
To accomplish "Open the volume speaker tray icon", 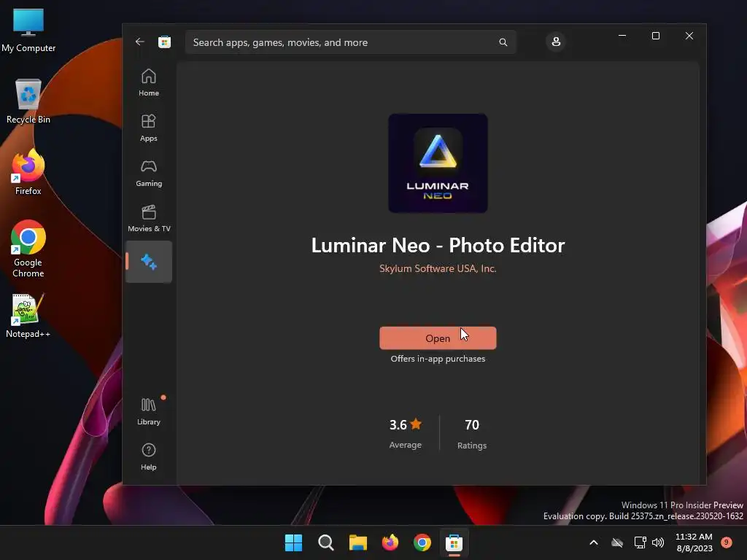I will pyautogui.click(x=658, y=542).
